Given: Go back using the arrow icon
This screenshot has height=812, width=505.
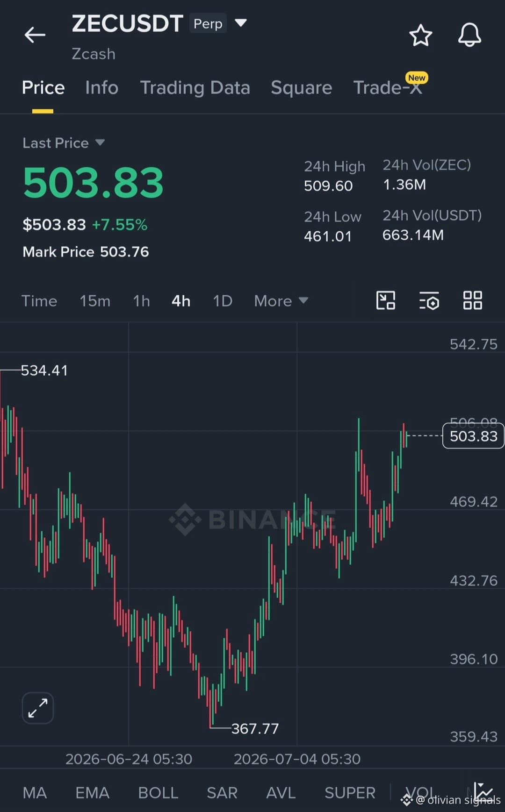Looking at the screenshot, I should (35, 35).
